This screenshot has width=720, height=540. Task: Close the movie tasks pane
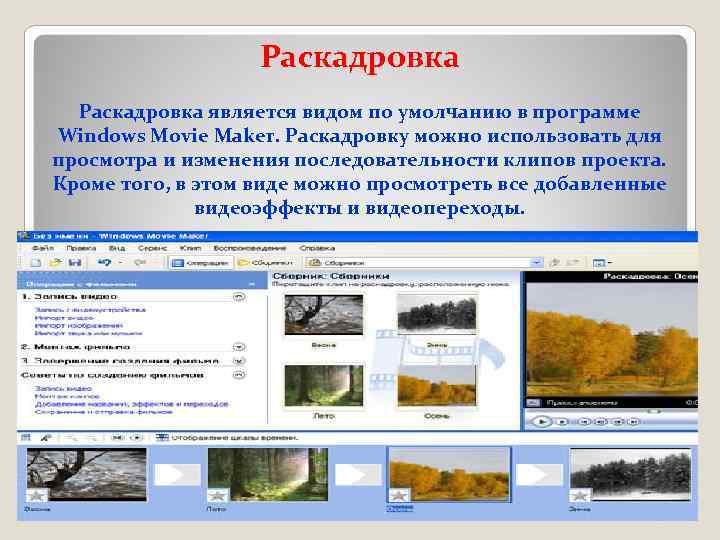coord(252,284)
